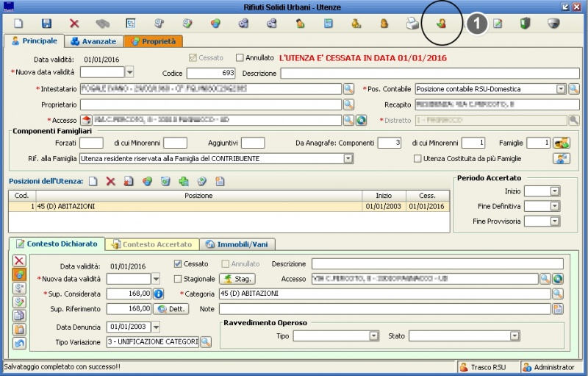Click the printer icon in top toolbar
Screen dimensions: 588x376
point(412,24)
